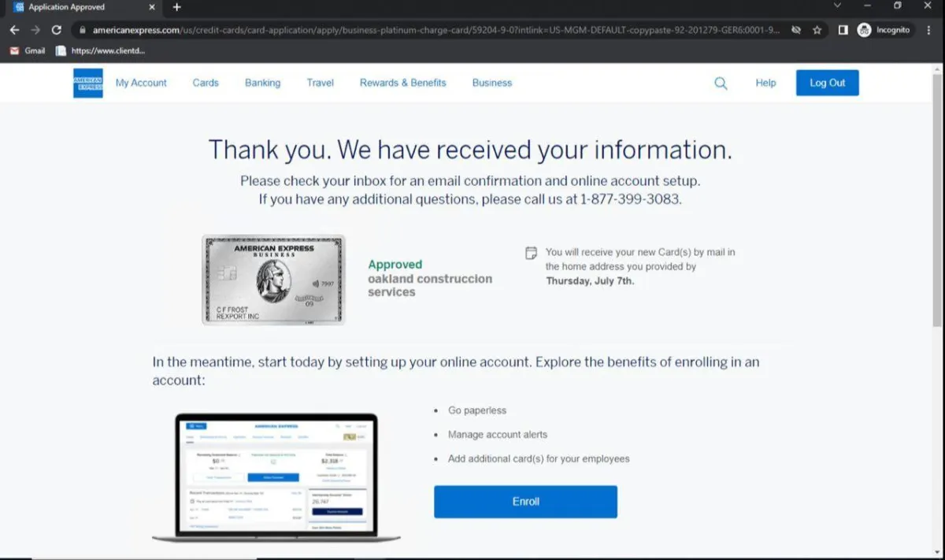Click the green Approved status text
945x560 pixels.
[395, 265]
